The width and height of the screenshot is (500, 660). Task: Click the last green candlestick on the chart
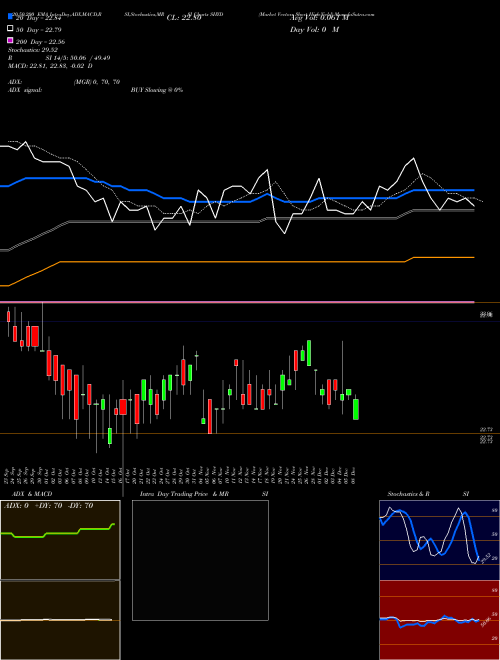click(x=356, y=409)
